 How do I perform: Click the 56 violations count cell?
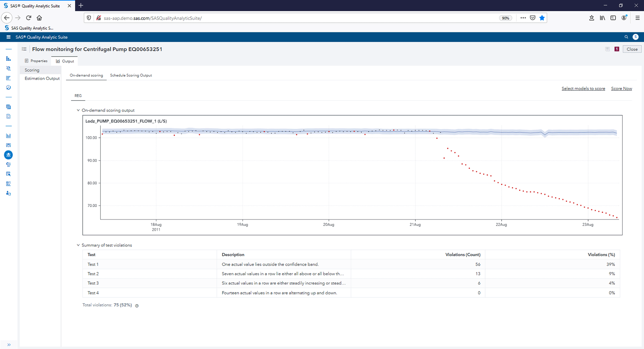point(478,265)
